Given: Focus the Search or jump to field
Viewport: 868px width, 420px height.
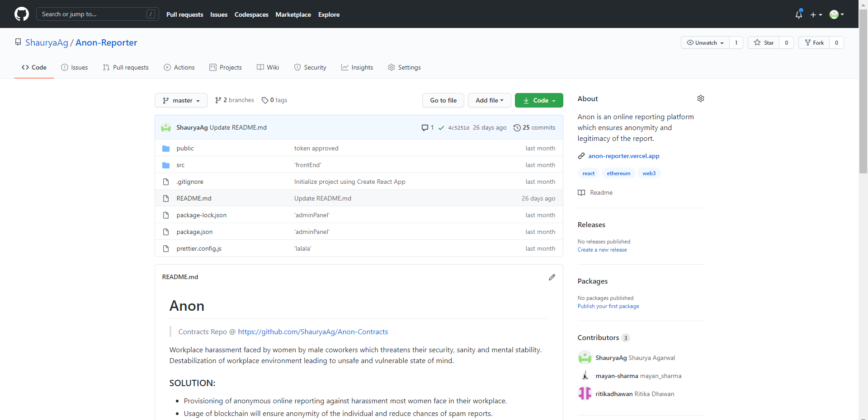Looking at the screenshot, I should click(x=97, y=14).
